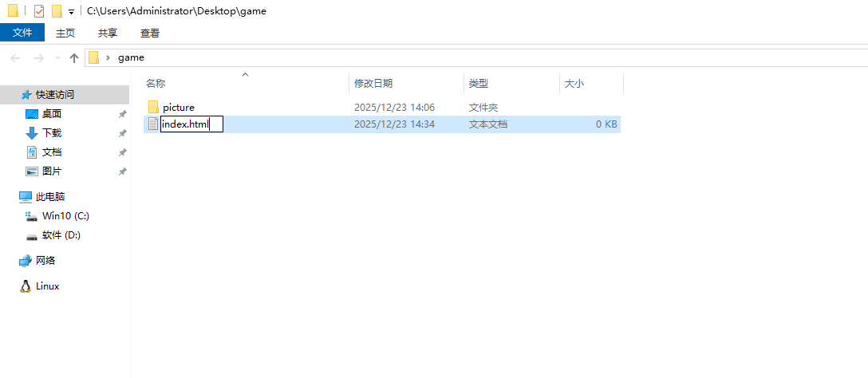Click the Properties icon in quick access toolbar
Viewport: 868px width, 378px height.
(x=38, y=11)
